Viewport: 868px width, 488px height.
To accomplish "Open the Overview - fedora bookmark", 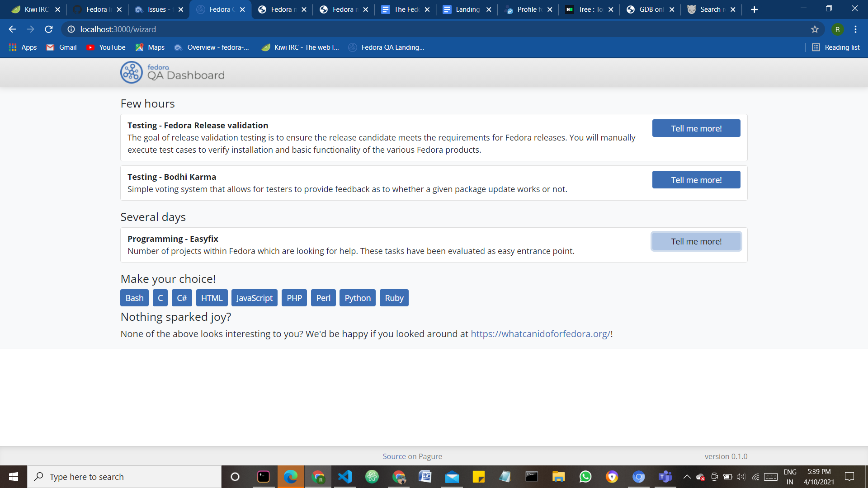I will (212, 47).
